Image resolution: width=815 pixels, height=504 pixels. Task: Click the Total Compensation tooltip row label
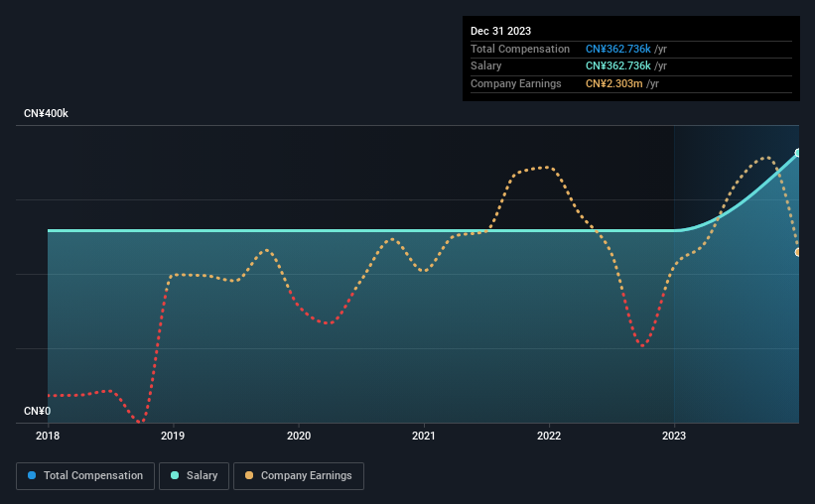(x=520, y=49)
